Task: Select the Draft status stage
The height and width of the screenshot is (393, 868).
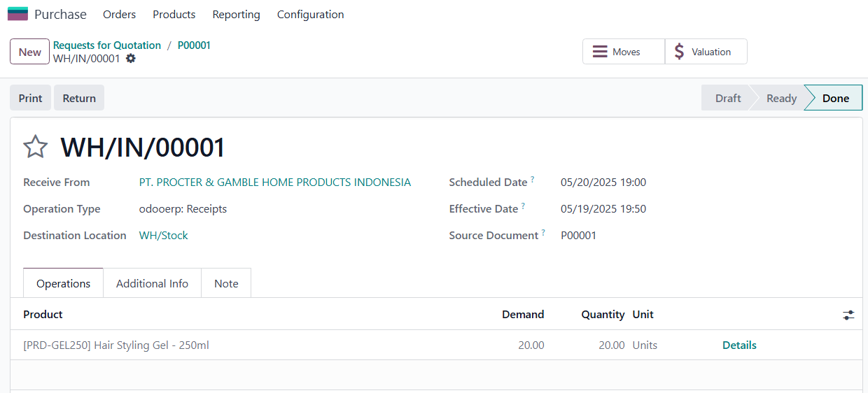Action: pyautogui.click(x=728, y=98)
